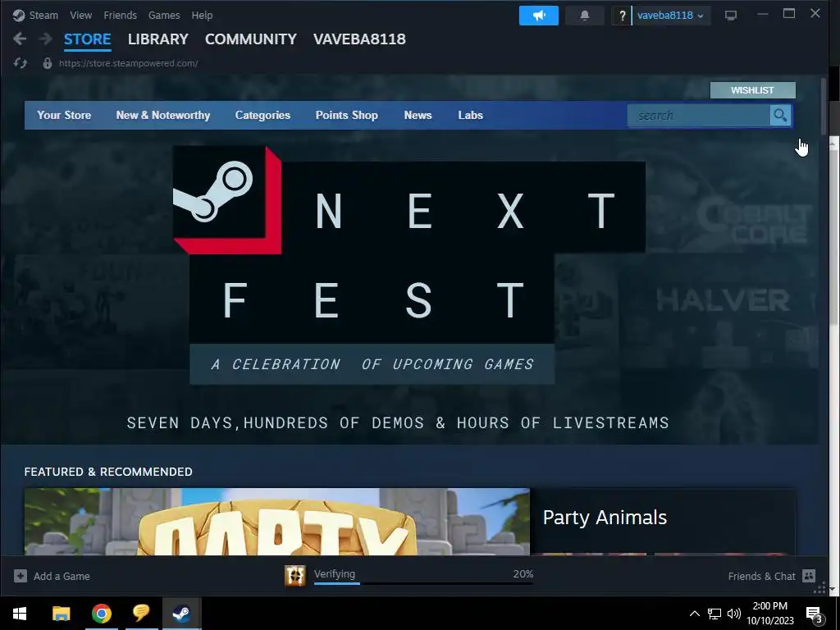Open the Help menu
This screenshot has width=840, height=630.
point(202,15)
